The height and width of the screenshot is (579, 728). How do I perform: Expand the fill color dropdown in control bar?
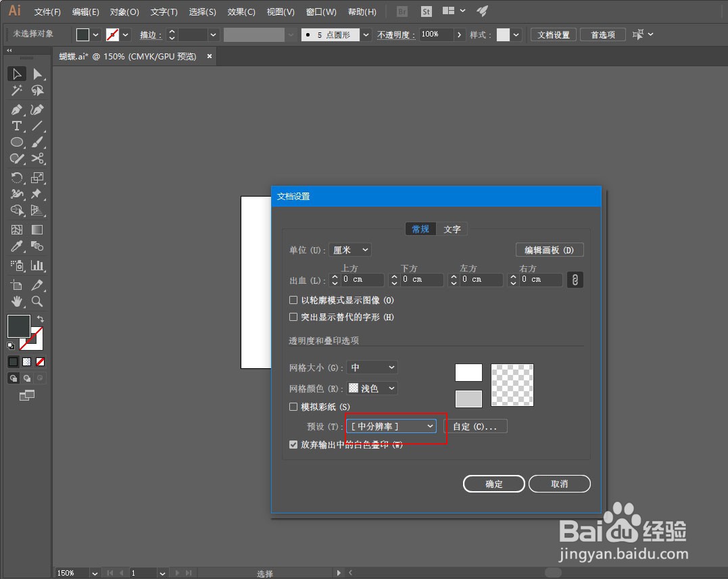click(95, 35)
